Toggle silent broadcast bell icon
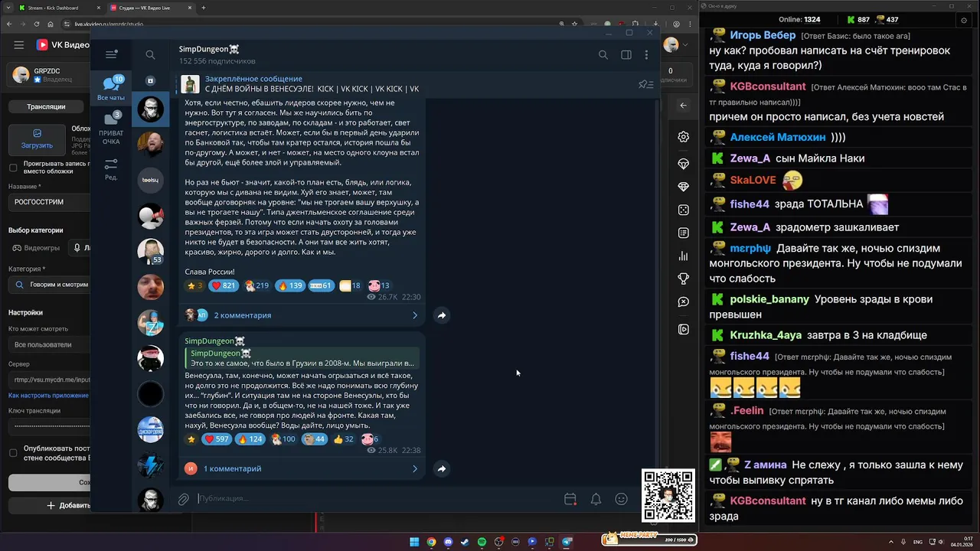The width and height of the screenshot is (980, 551). pos(596,499)
